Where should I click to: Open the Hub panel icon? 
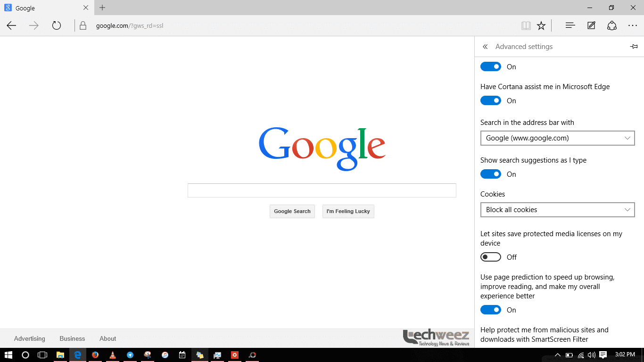pos(570,25)
